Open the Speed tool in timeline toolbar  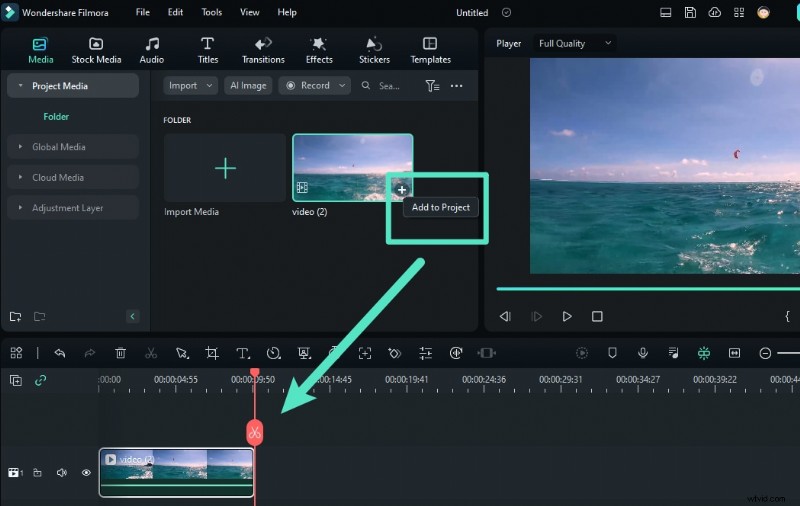tap(273, 353)
